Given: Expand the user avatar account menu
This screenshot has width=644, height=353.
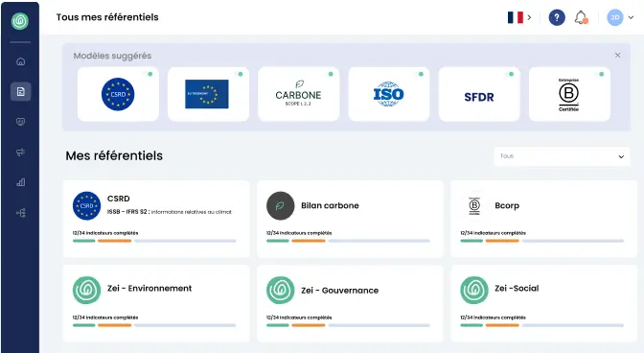Looking at the screenshot, I should point(620,17).
